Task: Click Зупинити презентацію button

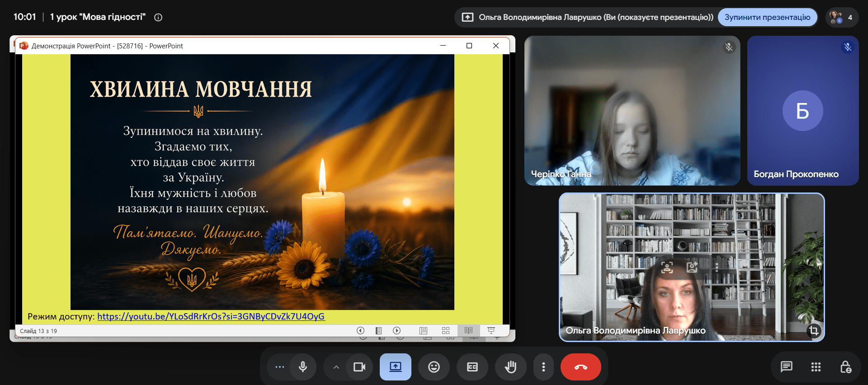Action: (x=768, y=17)
